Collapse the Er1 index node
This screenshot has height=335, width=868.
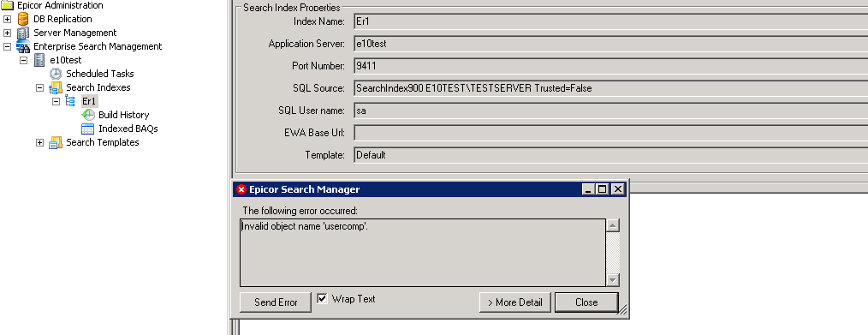[x=56, y=101]
